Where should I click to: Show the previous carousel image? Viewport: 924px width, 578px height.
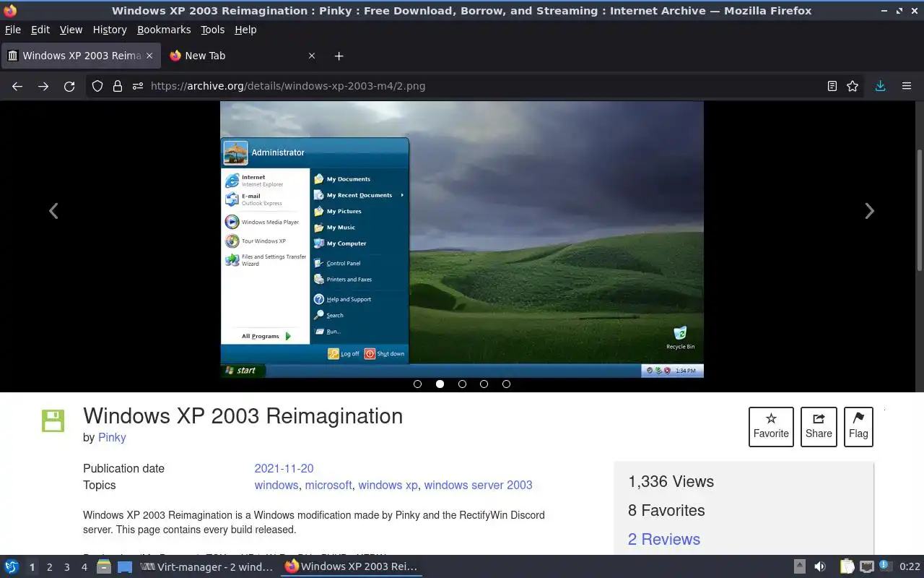click(53, 210)
